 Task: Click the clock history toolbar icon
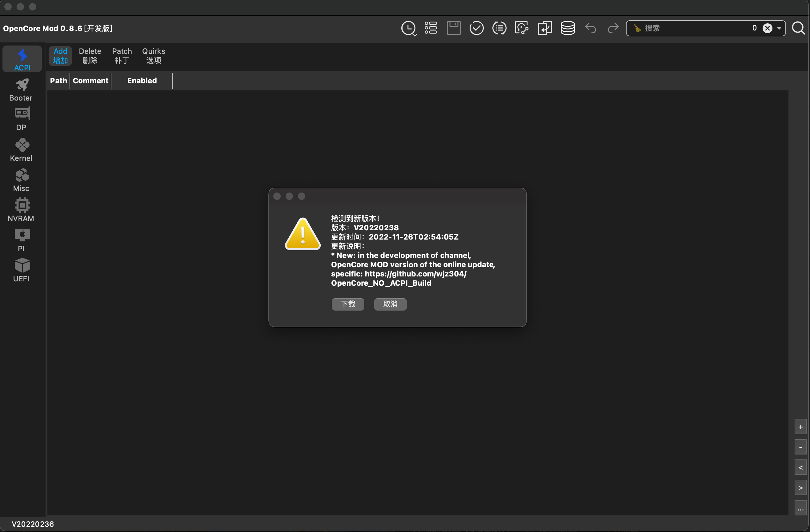click(x=409, y=28)
